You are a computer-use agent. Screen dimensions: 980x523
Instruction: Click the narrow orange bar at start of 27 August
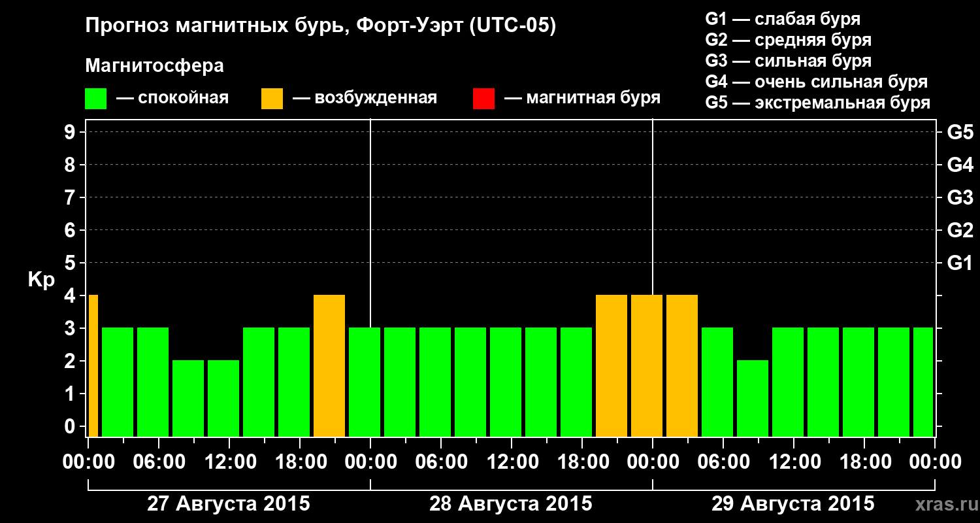pos(93,365)
